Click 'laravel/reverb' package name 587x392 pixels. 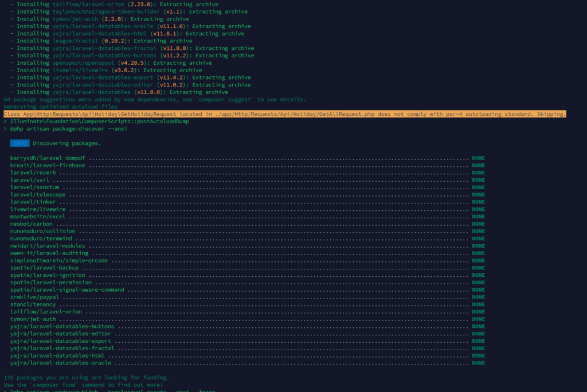[x=33, y=173]
